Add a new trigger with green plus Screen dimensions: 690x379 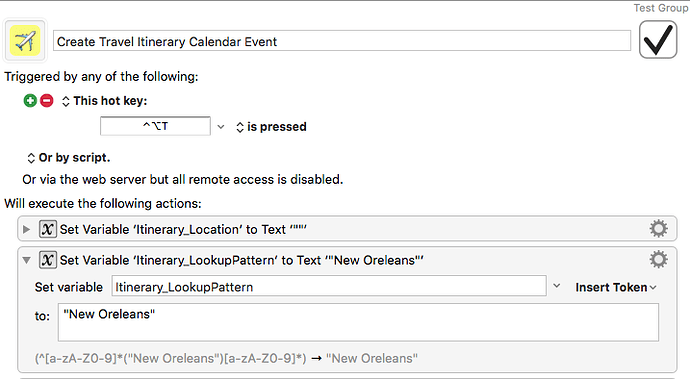[30, 101]
